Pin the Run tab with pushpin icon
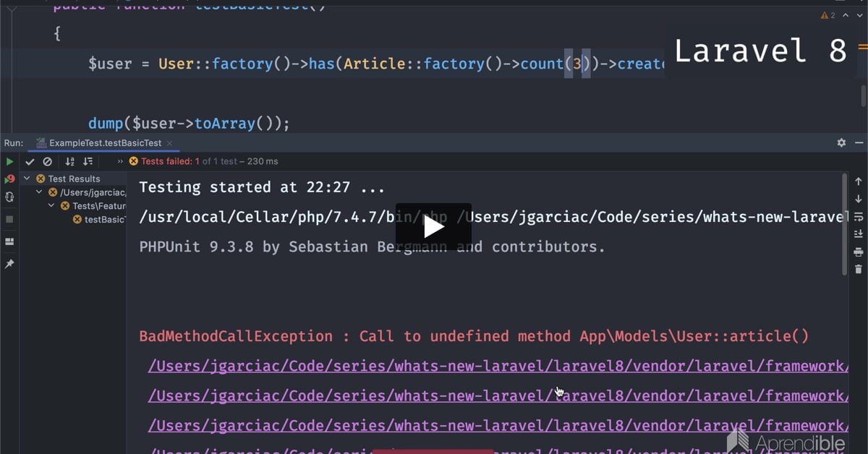 point(10,265)
